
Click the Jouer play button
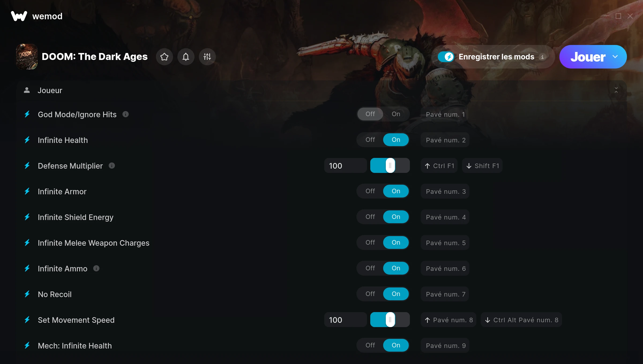tap(588, 57)
